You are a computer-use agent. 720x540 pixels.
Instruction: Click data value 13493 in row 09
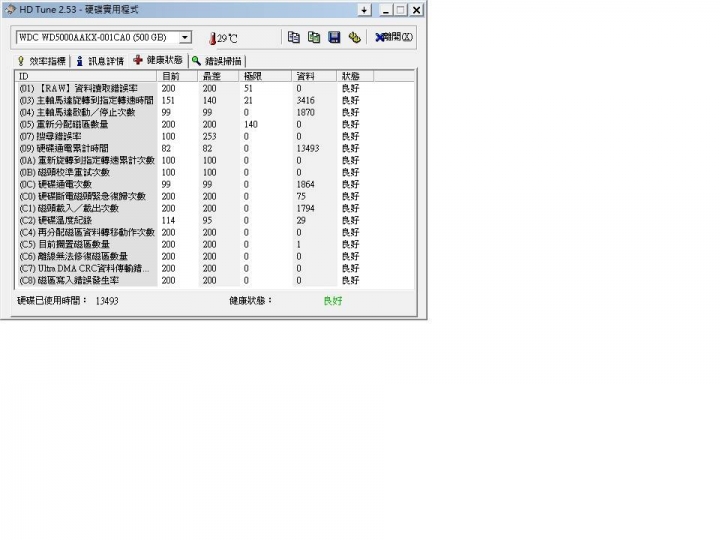308,148
